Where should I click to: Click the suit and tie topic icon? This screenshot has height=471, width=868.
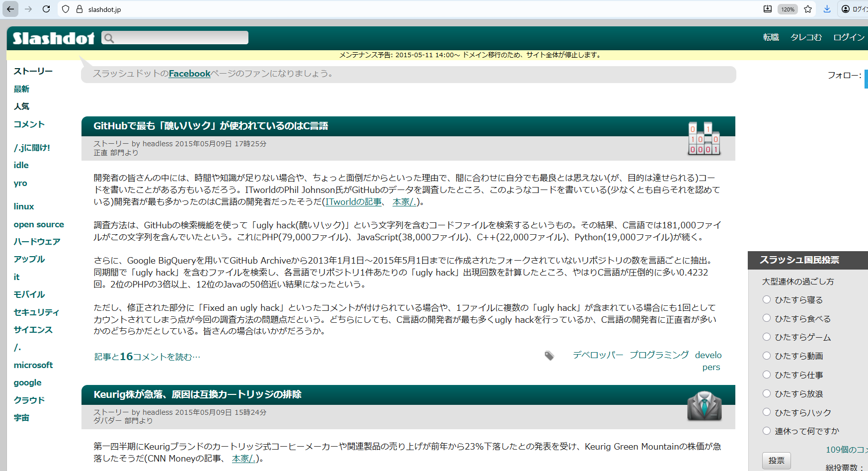[x=704, y=406]
